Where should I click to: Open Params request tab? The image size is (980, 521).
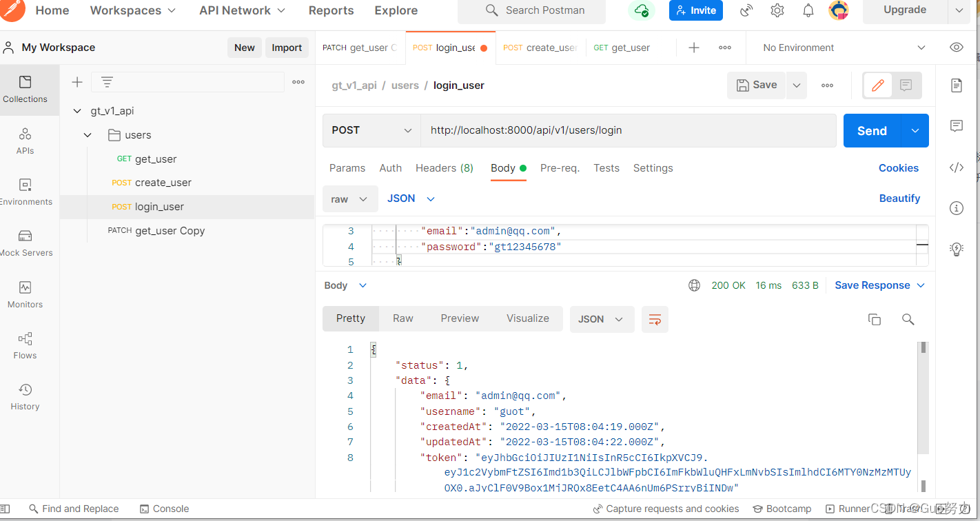pos(347,168)
